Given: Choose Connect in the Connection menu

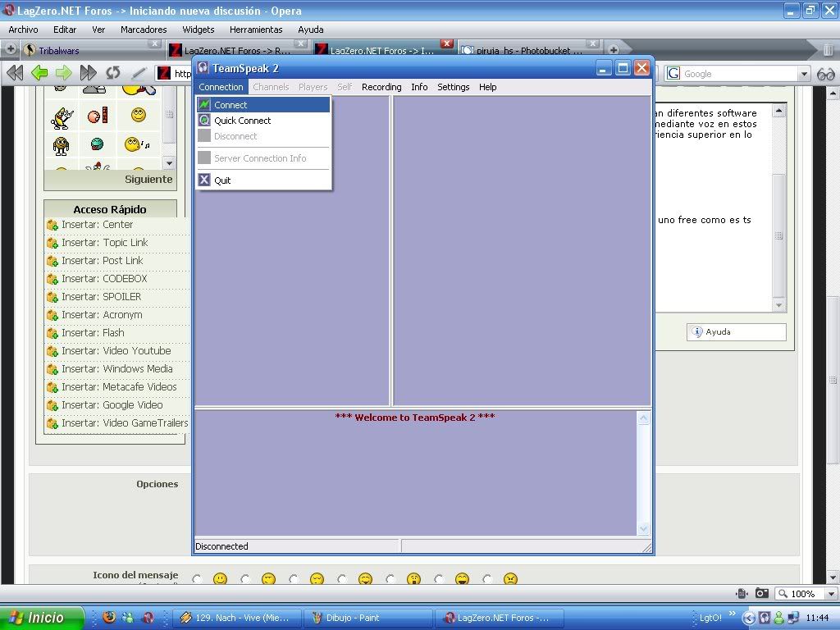Looking at the screenshot, I should point(263,105).
